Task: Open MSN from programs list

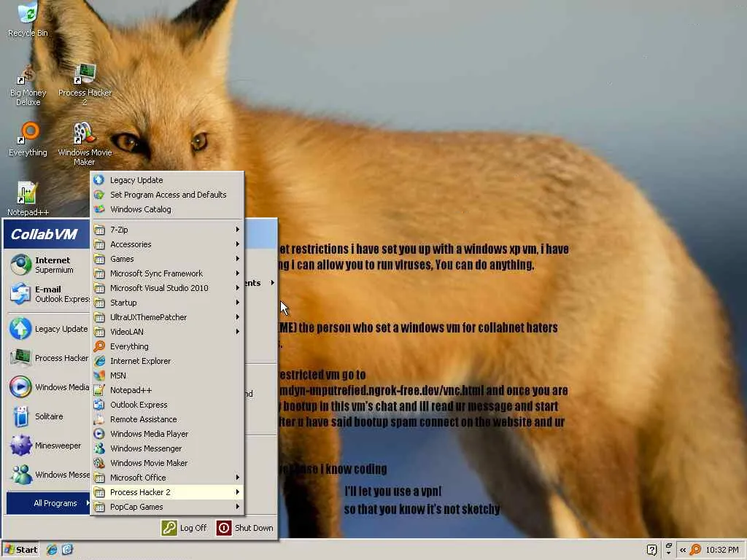Action: point(167,376)
